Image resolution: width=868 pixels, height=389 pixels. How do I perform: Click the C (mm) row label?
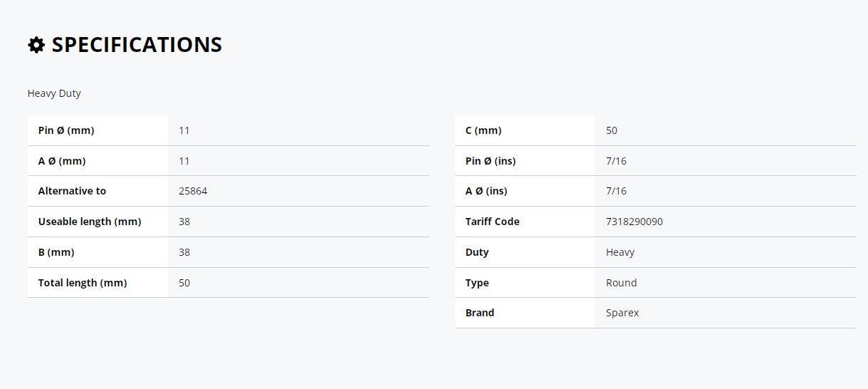click(483, 130)
